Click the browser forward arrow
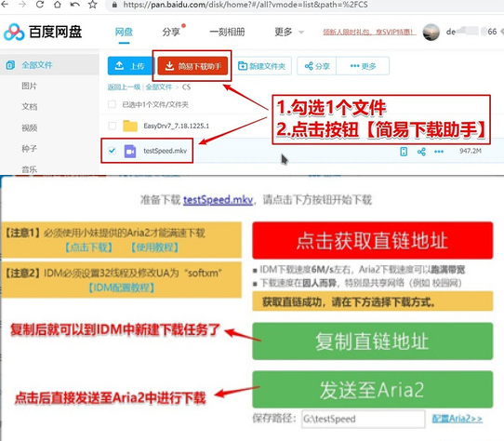The image size is (504, 441). (x=22, y=4)
